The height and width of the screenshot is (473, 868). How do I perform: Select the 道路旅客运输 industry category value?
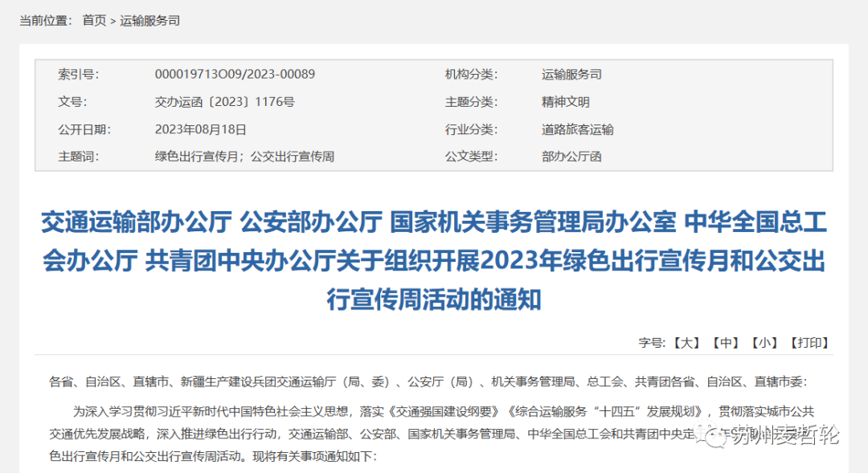click(577, 129)
